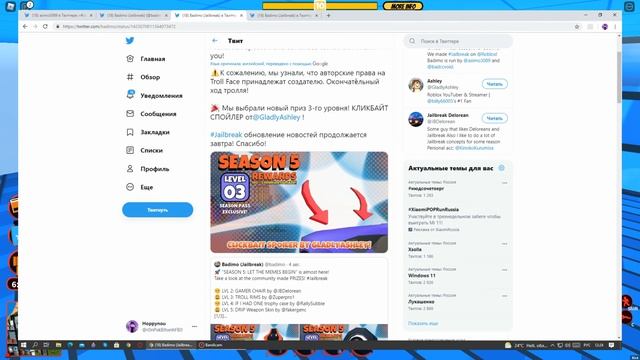
Task: Open the Roblox top-right menu icon
Action: click(630, 6)
